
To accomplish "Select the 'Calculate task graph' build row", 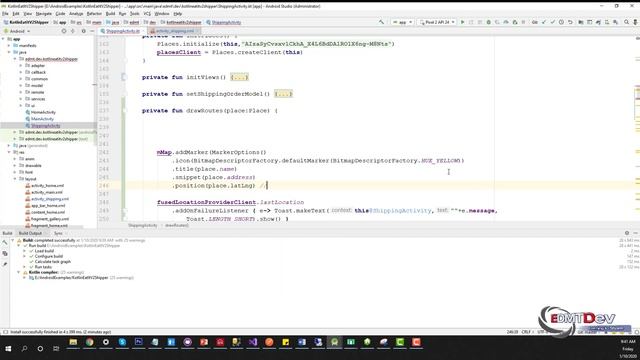I will [x=53, y=262].
